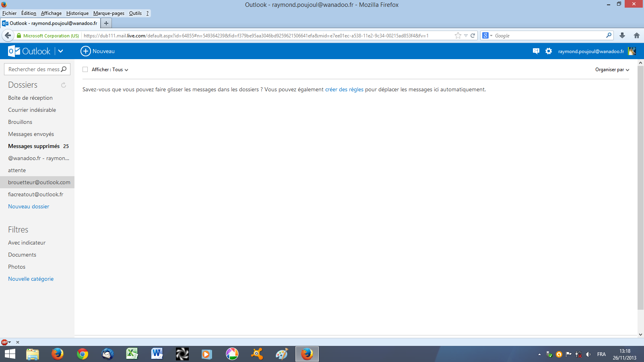Viewport: 644px width, 362px height.
Task: Open the Outlook app switcher chevron
Action: point(61,51)
